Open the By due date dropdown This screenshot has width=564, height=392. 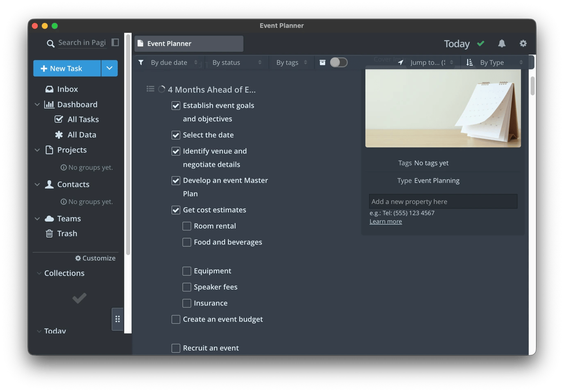tap(174, 63)
